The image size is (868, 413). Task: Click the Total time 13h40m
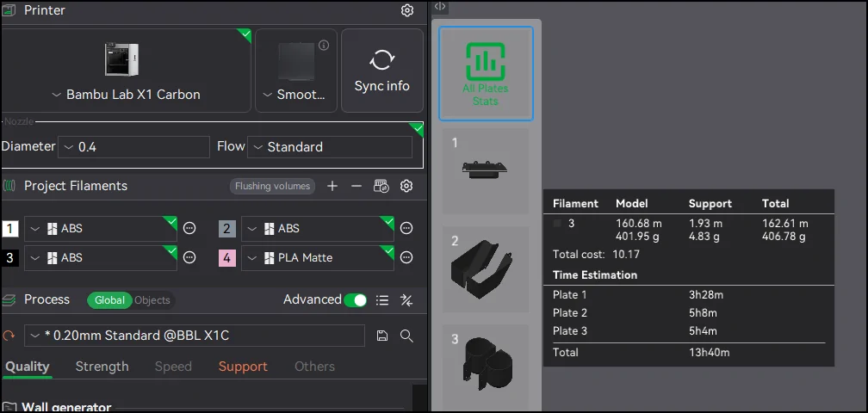click(709, 352)
